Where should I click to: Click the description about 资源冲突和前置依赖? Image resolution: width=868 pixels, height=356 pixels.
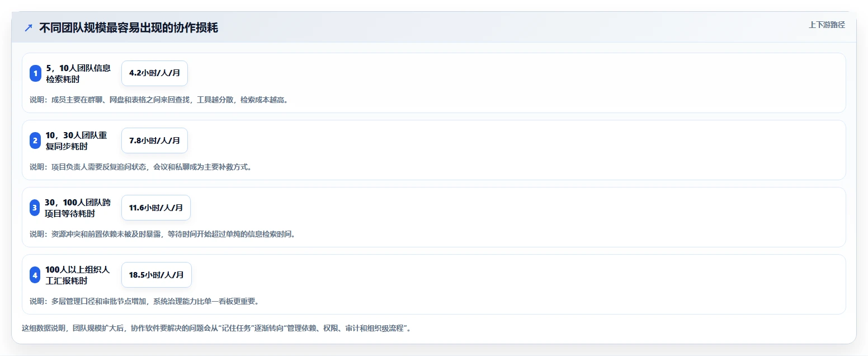coord(162,234)
